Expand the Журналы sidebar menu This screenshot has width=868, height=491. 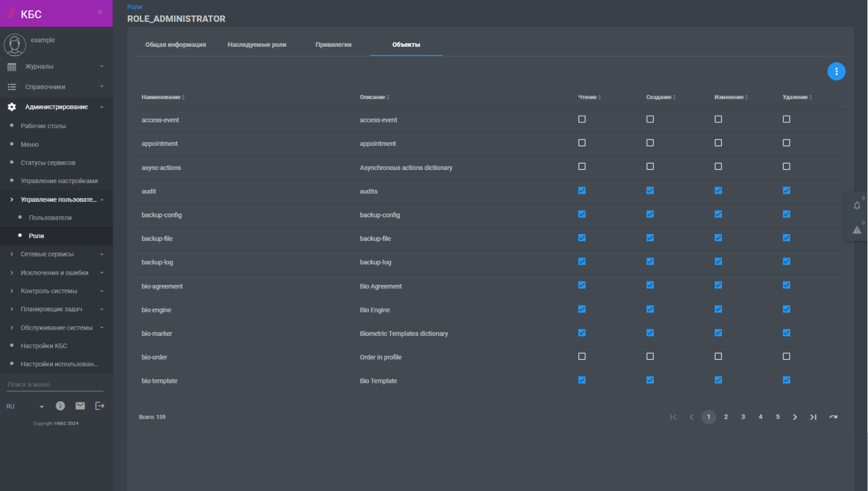click(x=56, y=66)
